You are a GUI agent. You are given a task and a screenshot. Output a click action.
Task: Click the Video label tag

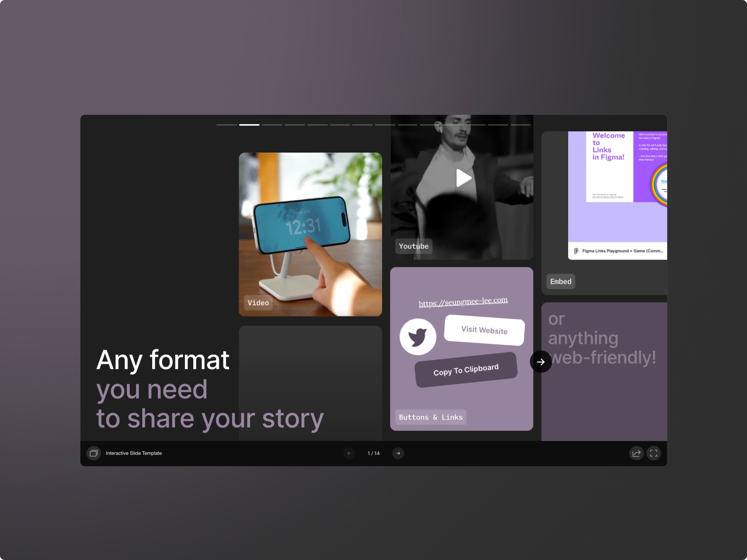click(258, 303)
